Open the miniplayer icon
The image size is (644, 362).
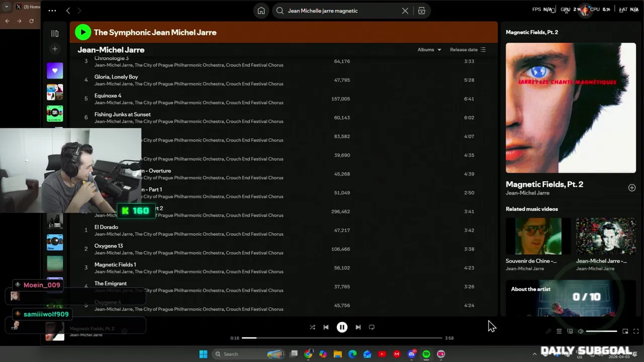625,331
